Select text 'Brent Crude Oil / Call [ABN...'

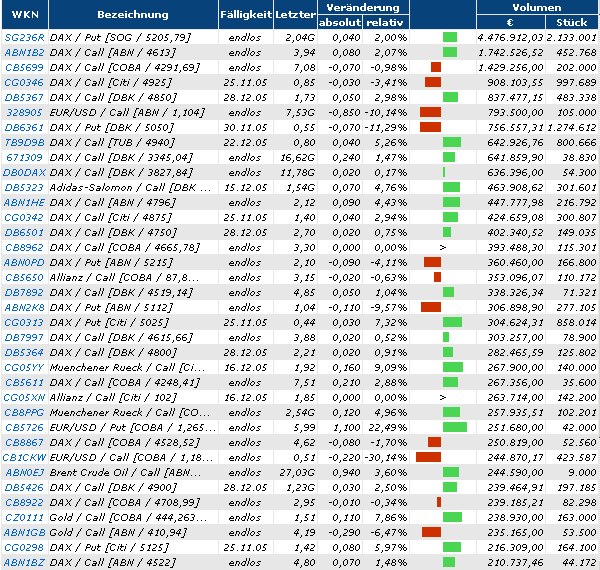(x=125, y=472)
